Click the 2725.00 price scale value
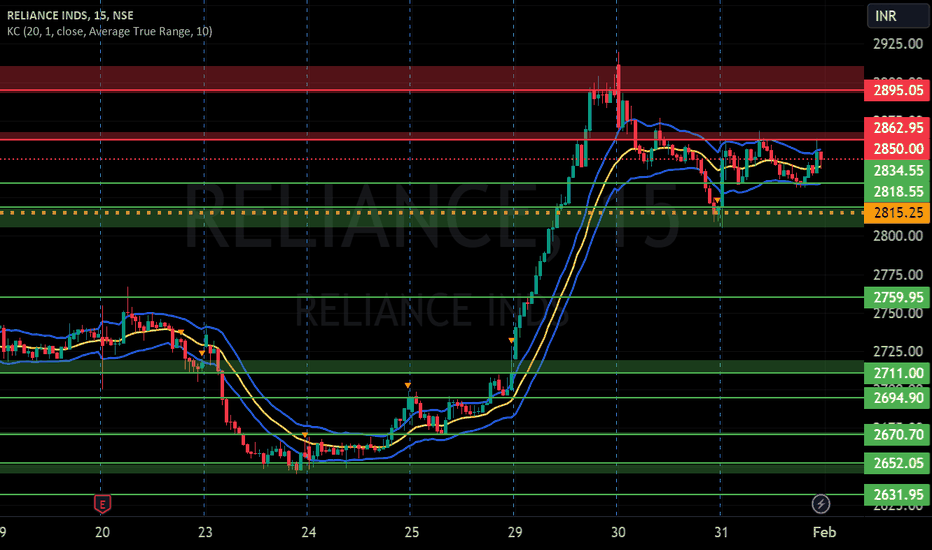932x550 pixels. point(898,351)
